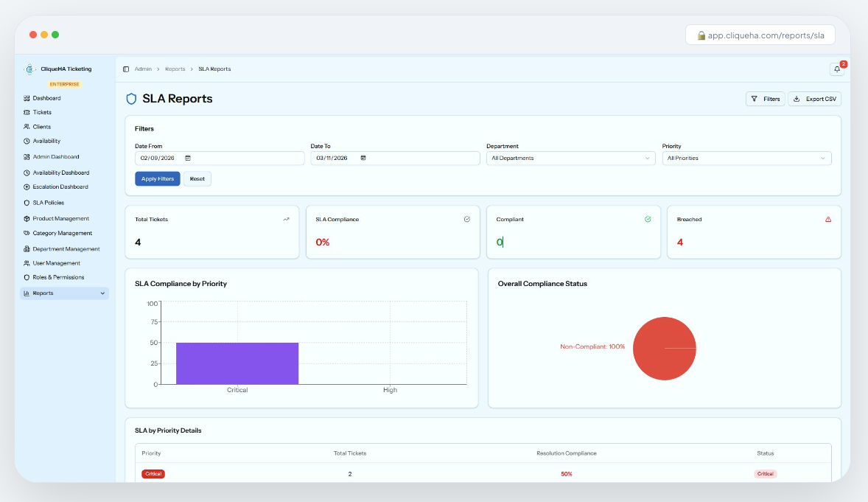Viewport: 868px width, 502px height.
Task: Export the report as CSV
Action: coord(814,99)
